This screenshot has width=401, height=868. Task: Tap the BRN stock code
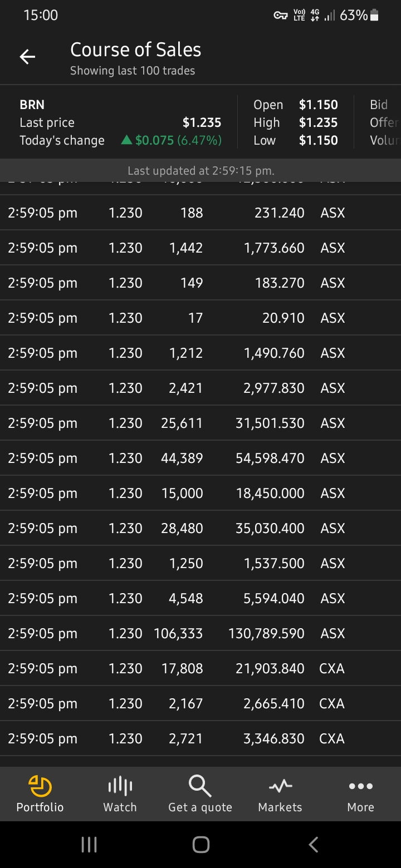[32, 105]
